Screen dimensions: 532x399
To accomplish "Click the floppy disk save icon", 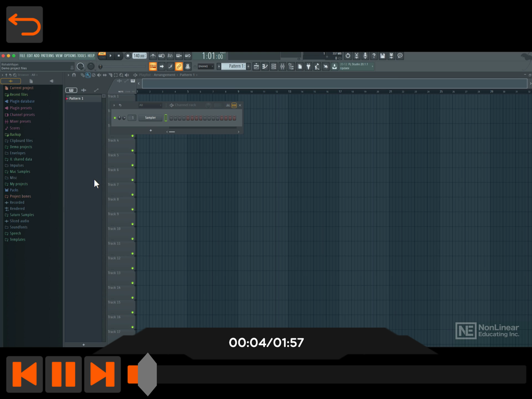I will [x=383, y=56].
